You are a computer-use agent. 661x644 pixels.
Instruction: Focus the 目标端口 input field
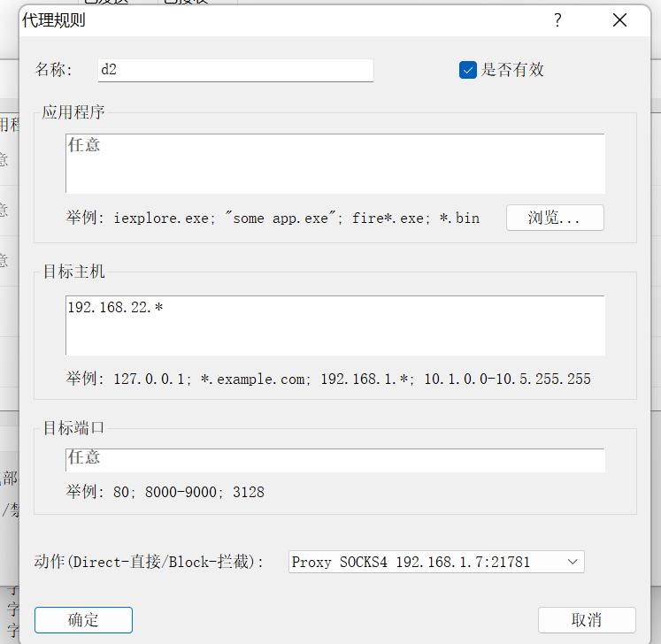click(x=334, y=459)
